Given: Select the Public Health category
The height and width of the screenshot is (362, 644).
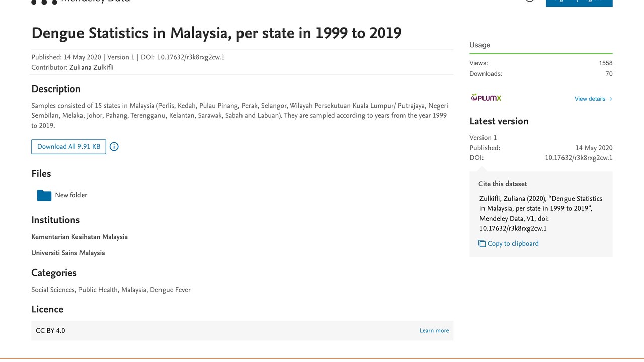Looking at the screenshot, I should click(98, 290).
